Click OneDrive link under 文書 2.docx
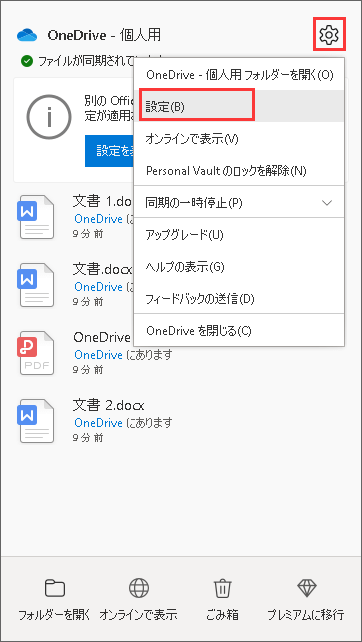The image size is (362, 642). click(98, 422)
